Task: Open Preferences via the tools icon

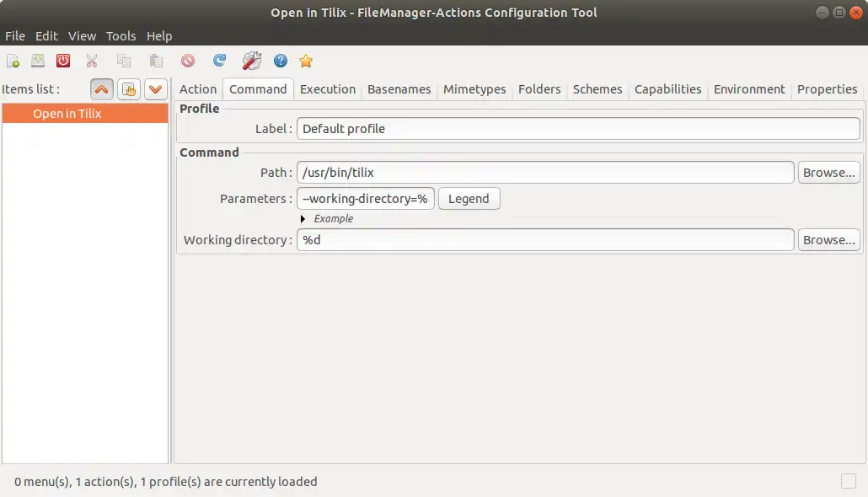Action: click(x=252, y=61)
